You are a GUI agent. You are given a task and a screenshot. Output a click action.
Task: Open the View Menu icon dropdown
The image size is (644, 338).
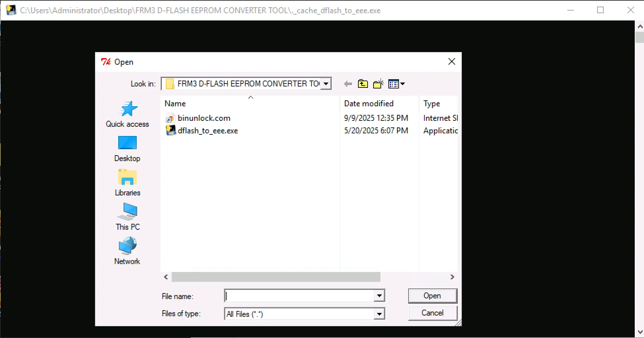397,84
